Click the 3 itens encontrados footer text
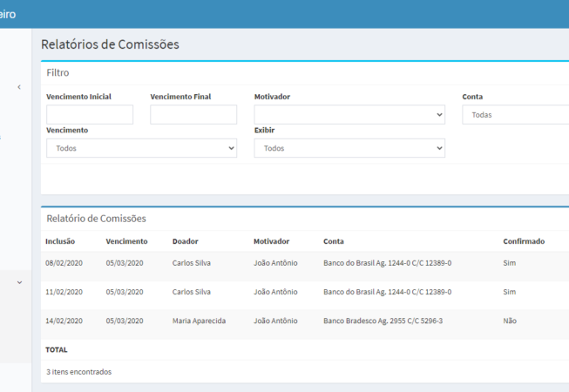The image size is (569, 392). pos(78,371)
